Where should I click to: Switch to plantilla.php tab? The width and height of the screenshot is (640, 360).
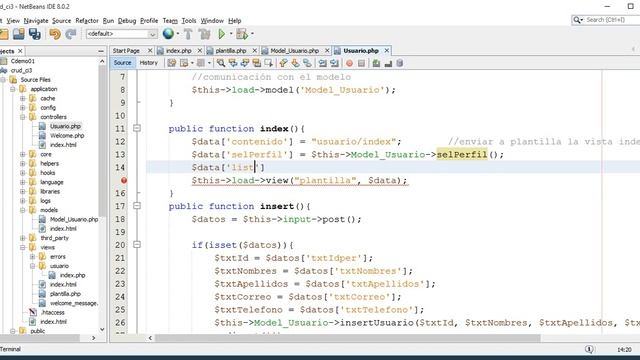tap(231, 51)
